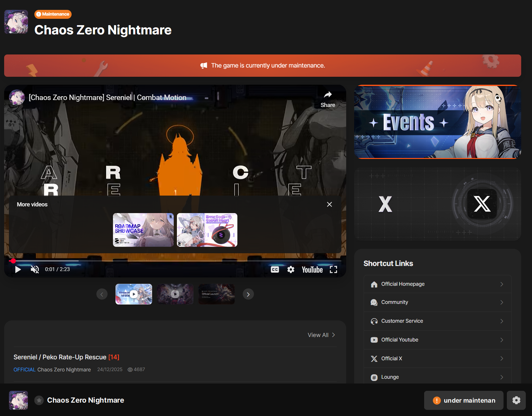
Task: Select the second carousel video thumbnail
Action: point(175,294)
